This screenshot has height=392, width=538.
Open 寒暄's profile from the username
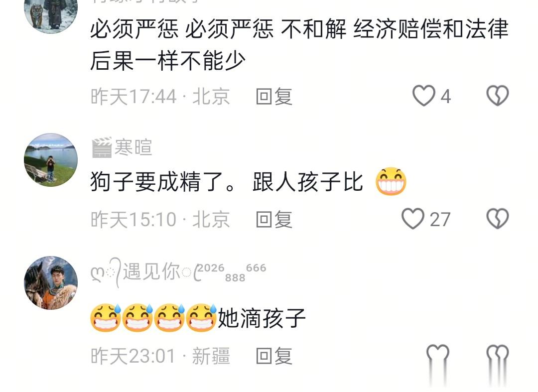pos(133,147)
